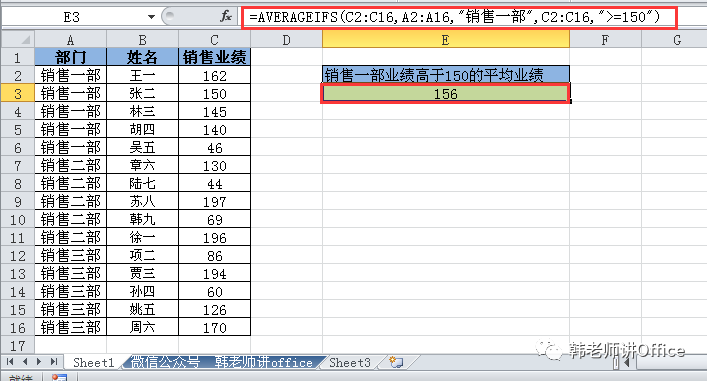This screenshot has width=707, height=381.
Task: Click sales value 126
Action: point(215,310)
